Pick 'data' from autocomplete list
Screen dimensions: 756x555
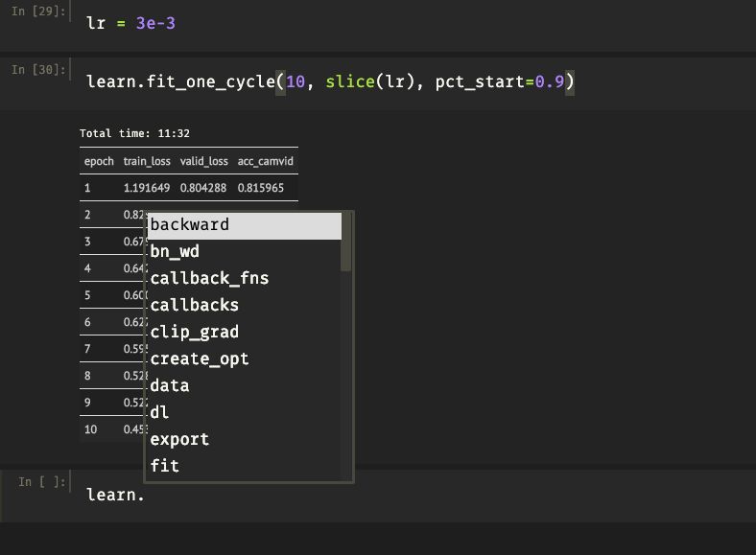244,386
